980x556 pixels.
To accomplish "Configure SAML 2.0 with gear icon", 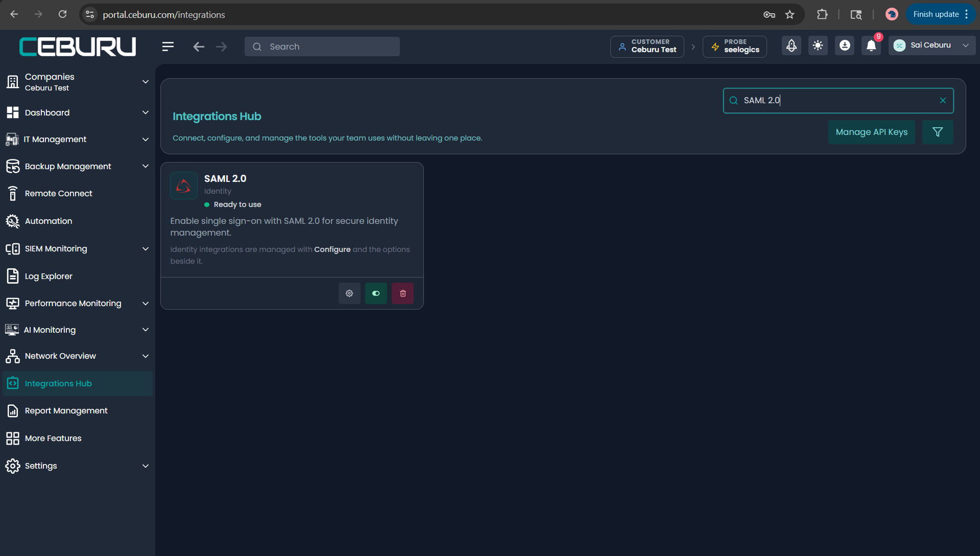I will 349,293.
